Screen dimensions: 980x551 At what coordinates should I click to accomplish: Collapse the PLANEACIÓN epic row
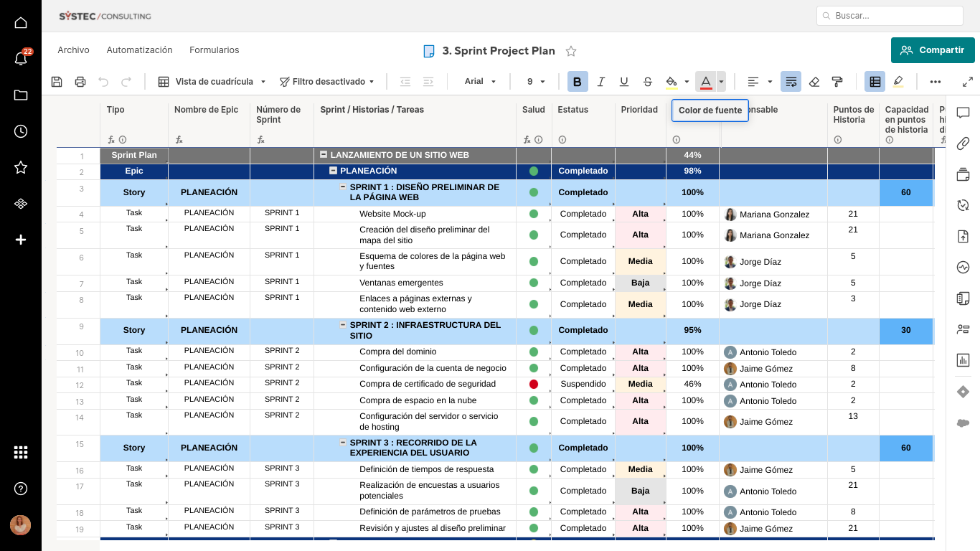click(333, 171)
